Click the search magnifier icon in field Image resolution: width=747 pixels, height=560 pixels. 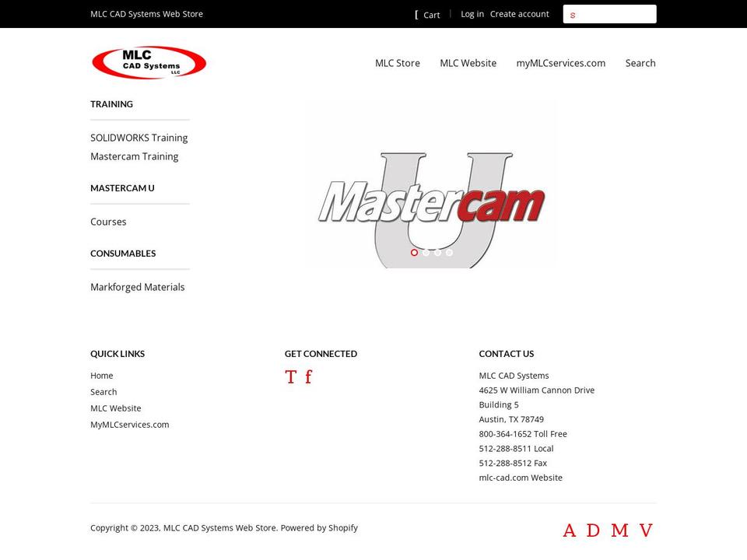[x=573, y=16]
